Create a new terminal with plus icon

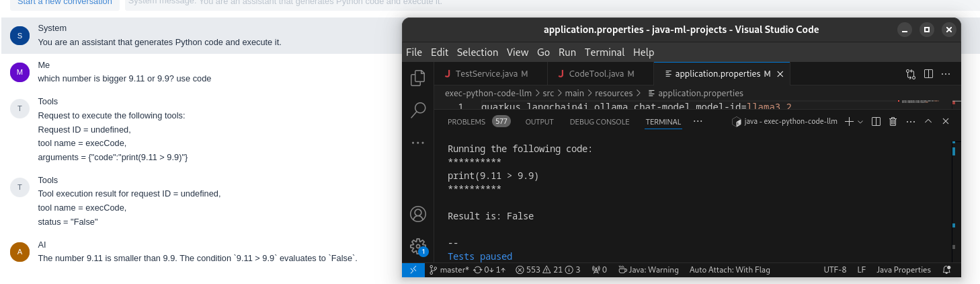tap(849, 122)
